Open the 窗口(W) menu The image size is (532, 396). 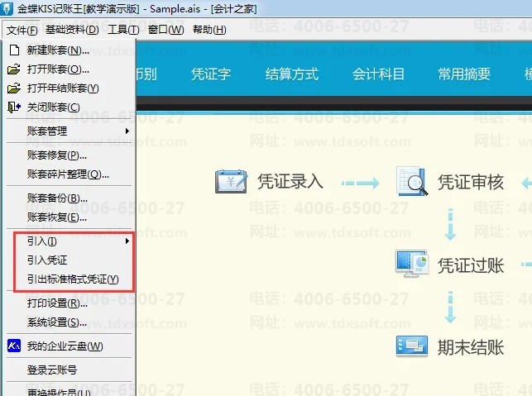(166, 30)
